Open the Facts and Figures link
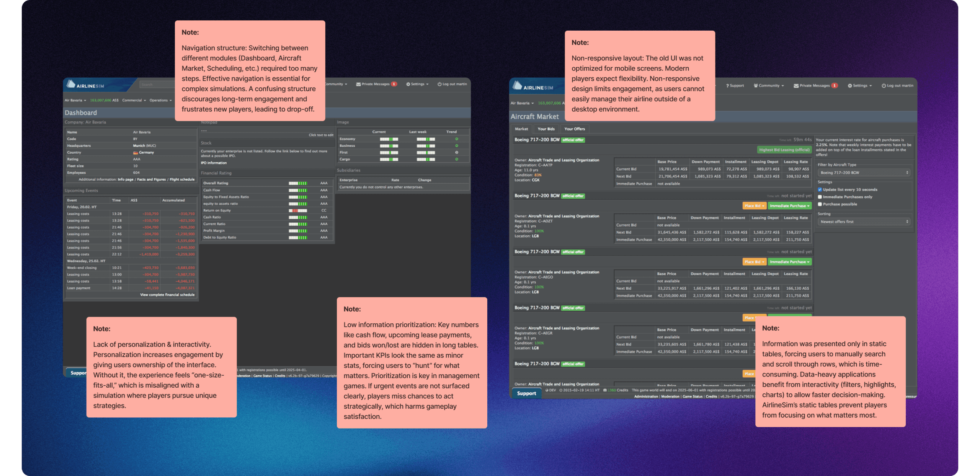The height and width of the screenshot is (476, 980). point(151,179)
